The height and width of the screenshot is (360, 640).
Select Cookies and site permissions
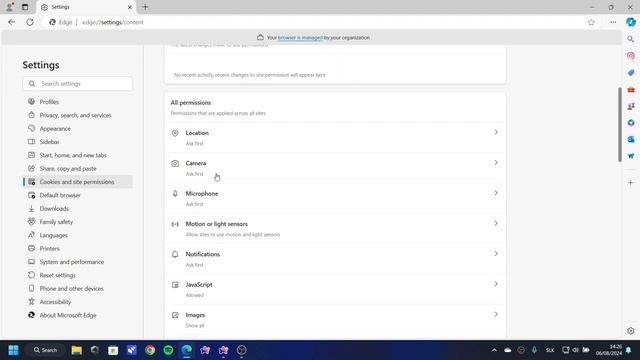tap(78, 182)
